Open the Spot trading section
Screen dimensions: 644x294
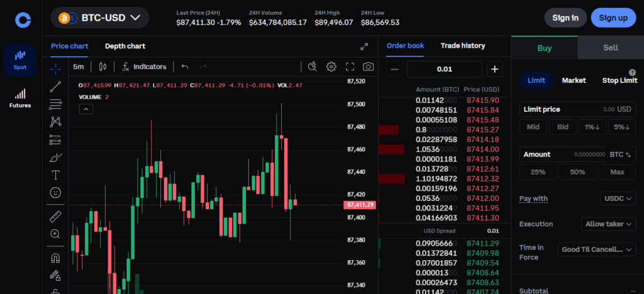20,60
